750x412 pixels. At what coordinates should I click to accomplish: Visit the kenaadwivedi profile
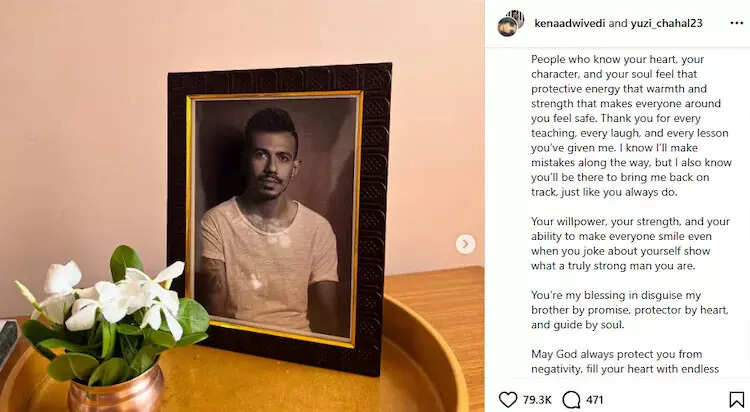pyautogui.click(x=569, y=23)
